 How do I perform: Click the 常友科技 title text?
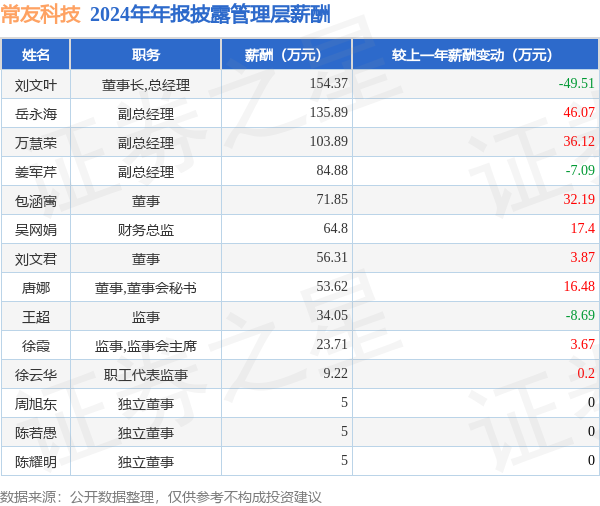coord(41,15)
